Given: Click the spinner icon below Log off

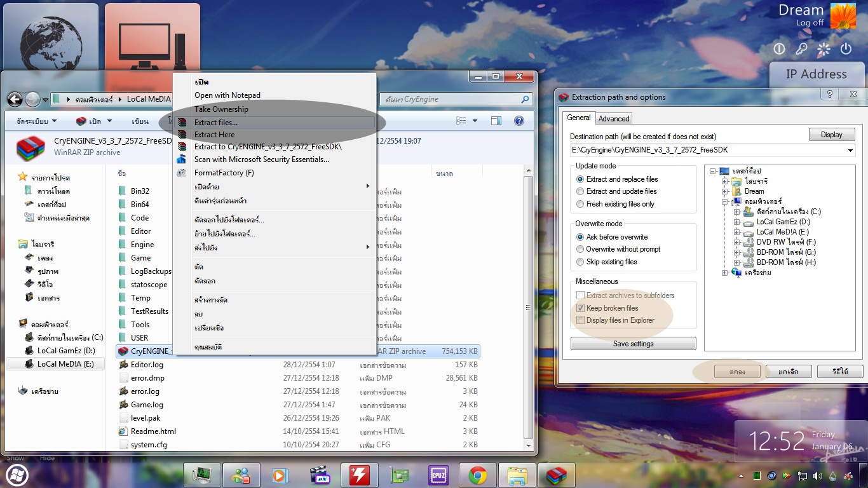Looking at the screenshot, I should [824, 49].
